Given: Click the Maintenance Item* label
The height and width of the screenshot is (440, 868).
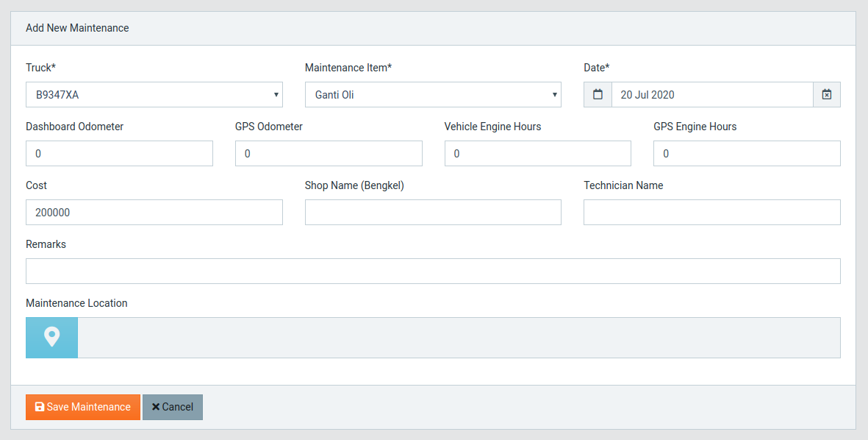Looking at the screenshot, I should [348, 68].
